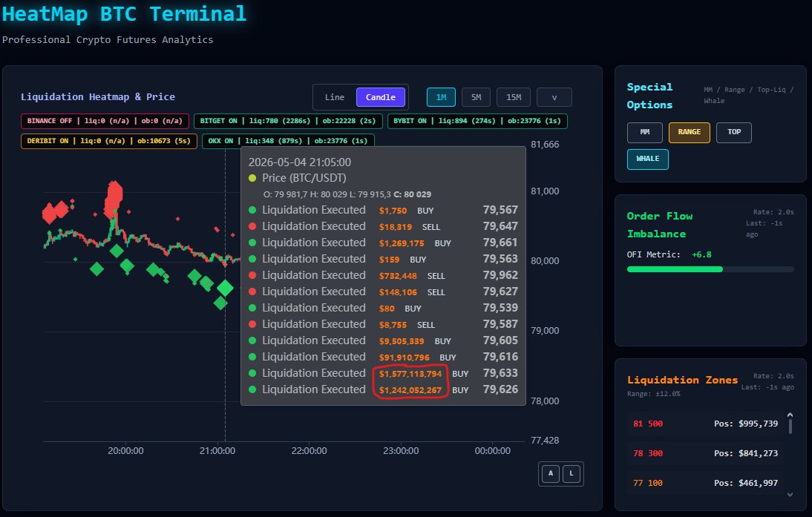This screenshot has width=812, height=517.
Task: Click the $732,448 SELL liquidation entry
Action: point(383,276)
